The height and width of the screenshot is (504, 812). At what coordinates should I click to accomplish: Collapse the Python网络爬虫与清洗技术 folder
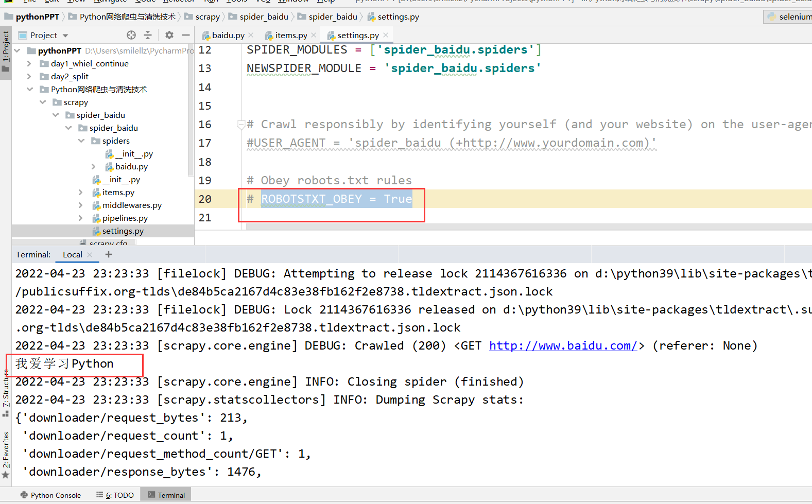tap(29, 89)
